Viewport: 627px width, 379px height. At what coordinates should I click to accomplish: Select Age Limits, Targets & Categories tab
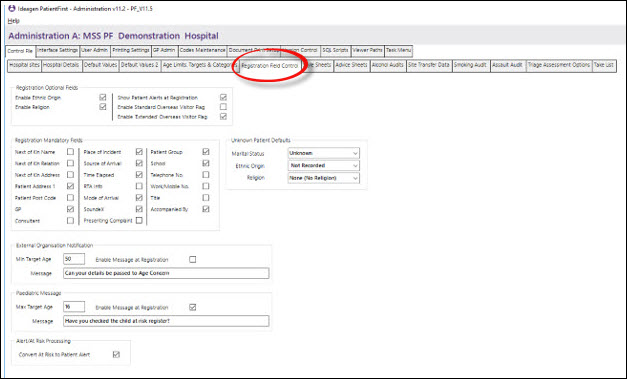coord(200,66)
